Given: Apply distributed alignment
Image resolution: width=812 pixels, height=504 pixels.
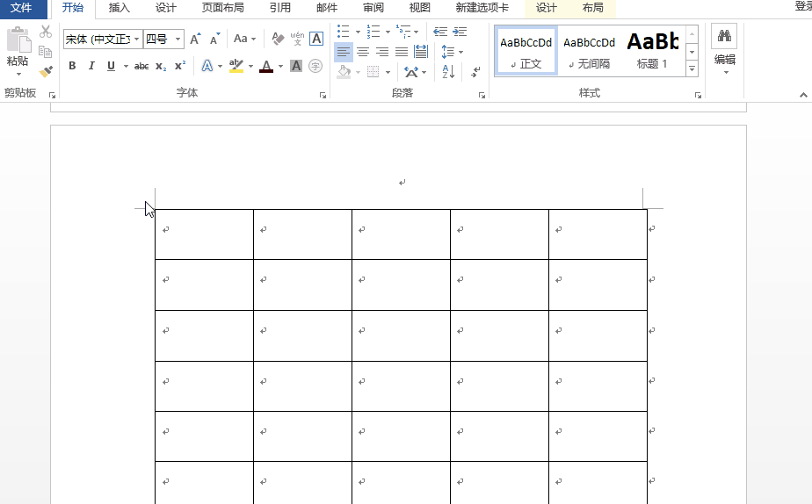Looking at the screenshot, I should pyautogui.click(x=421, y=52).
